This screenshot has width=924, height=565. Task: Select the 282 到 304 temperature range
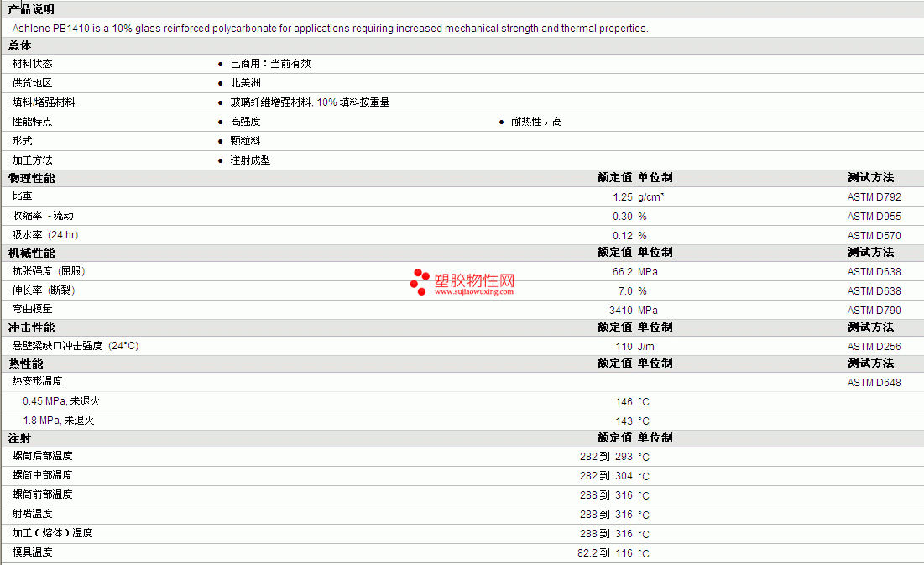606,476
